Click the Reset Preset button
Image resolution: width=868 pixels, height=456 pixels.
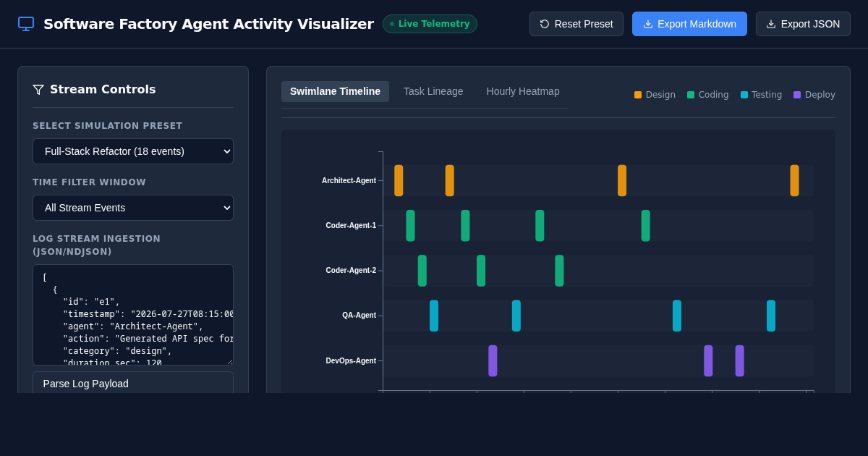(x=576, y=24)
